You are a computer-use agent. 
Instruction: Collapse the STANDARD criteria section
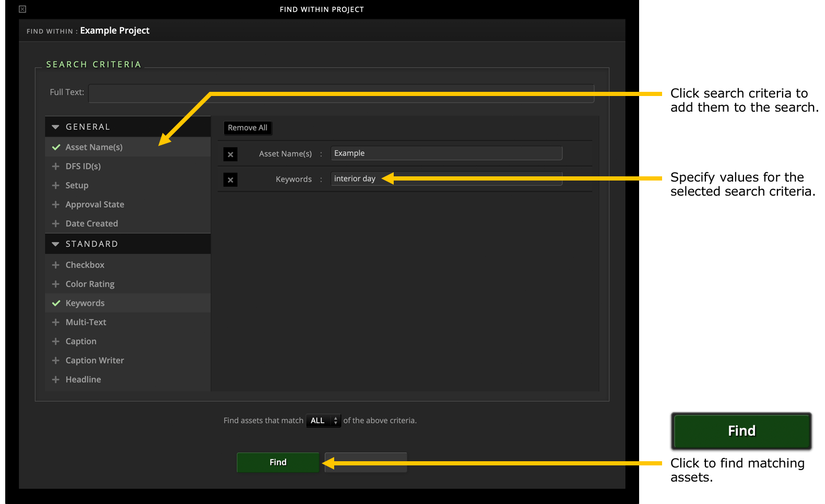[55, 244]
